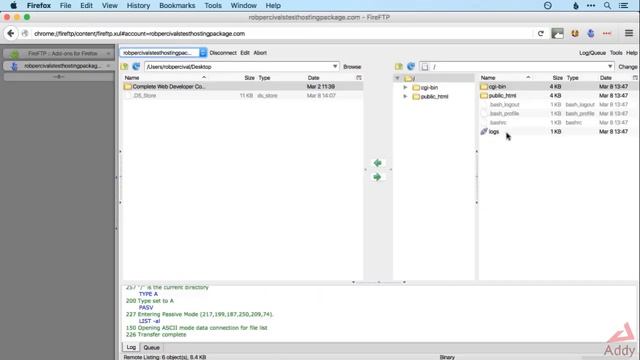The width and height of the screenshot is (640, 360).
Task: Open the Log/Queue menu
Action: click(592, 53)
